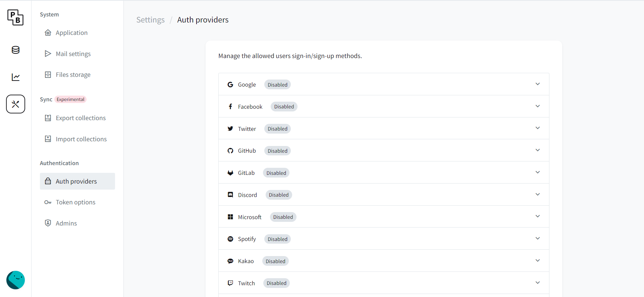644x297 pixels.
Task: Click the Kakao Disabled status badge
Action: click(275, 261)
